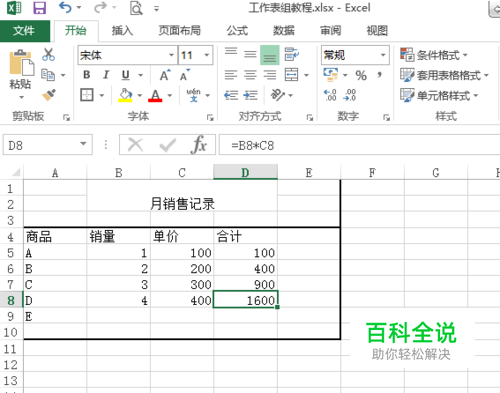
Task: Decrease indent icon
Action: [231, 95]
